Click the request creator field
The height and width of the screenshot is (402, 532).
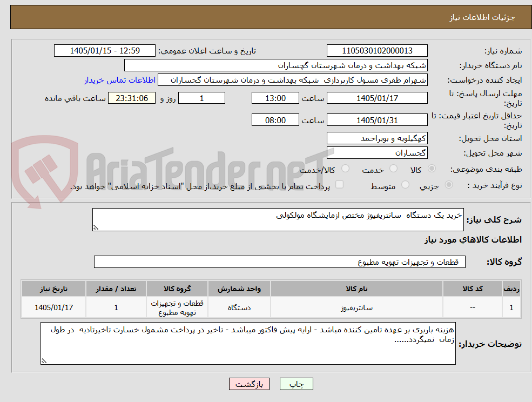pos(292,80)
